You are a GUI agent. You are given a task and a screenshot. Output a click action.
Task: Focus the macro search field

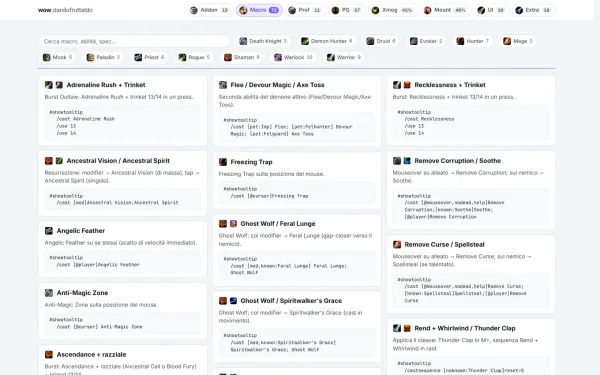[134, 41]
